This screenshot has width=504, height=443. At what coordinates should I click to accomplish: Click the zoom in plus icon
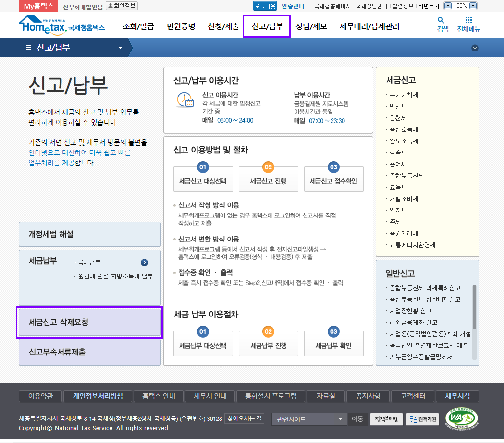[x=473, y=6]
